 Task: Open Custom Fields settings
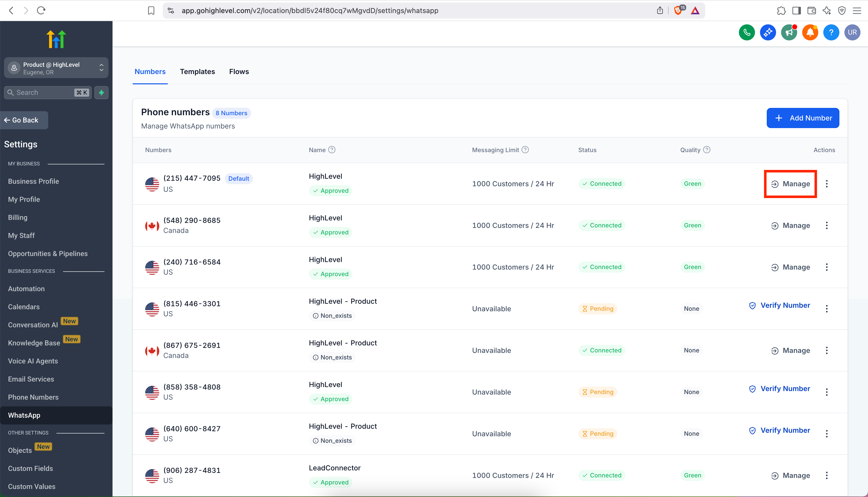click(30, 469)
